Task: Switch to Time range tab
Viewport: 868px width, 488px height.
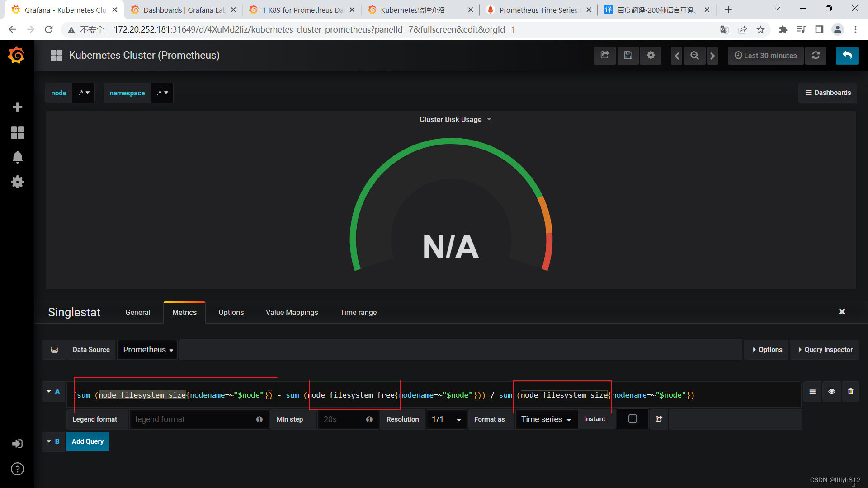Action: pos(358,312)
